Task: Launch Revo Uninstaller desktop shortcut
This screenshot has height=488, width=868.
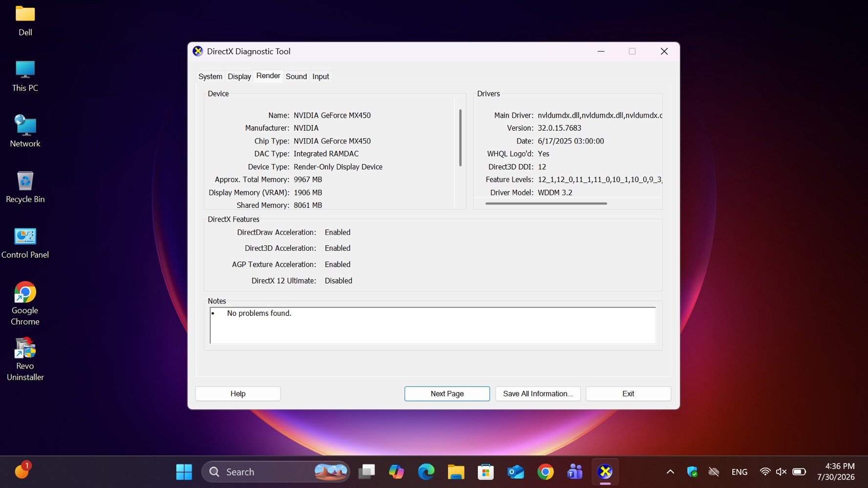Action: (x=25, y=359)
